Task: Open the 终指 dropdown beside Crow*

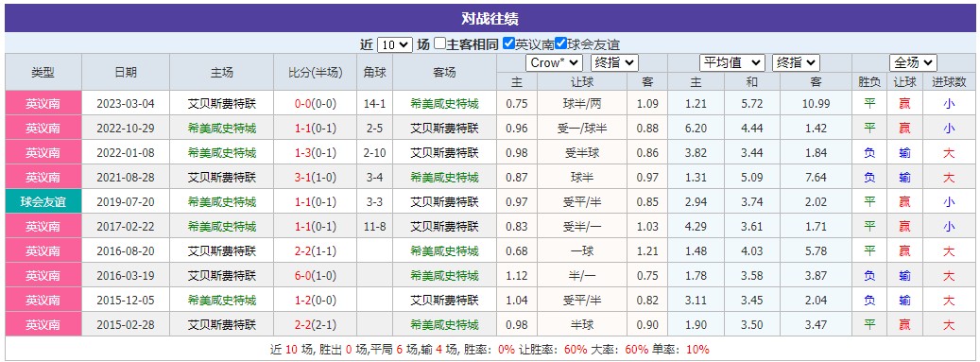Action: 613,62
